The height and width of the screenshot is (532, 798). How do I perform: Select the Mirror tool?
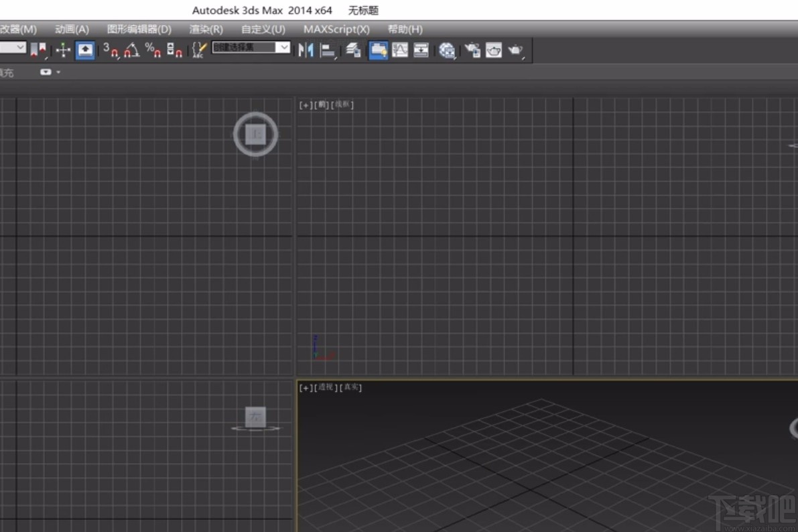pyautogui.click(x=306, y=50)
